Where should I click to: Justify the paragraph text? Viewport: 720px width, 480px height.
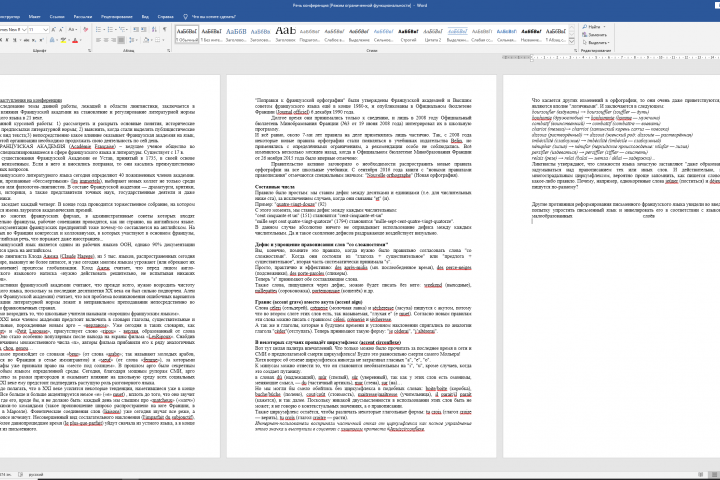(x=121, y=40)
